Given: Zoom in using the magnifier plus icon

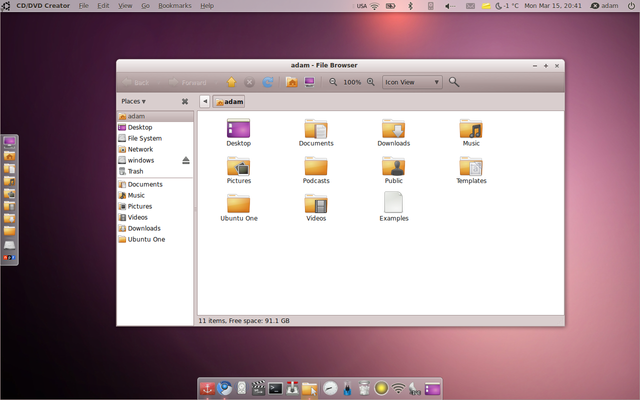Looking at the screenshot, I should pyautogui.click(x=371, y=82).
